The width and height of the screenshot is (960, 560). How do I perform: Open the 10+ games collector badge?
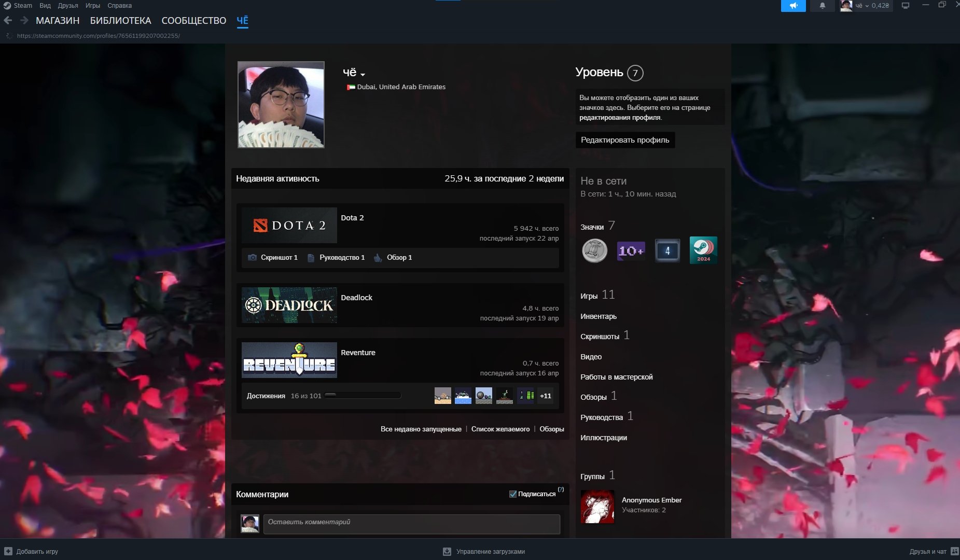pyautogui.click(x=631, y=250)
